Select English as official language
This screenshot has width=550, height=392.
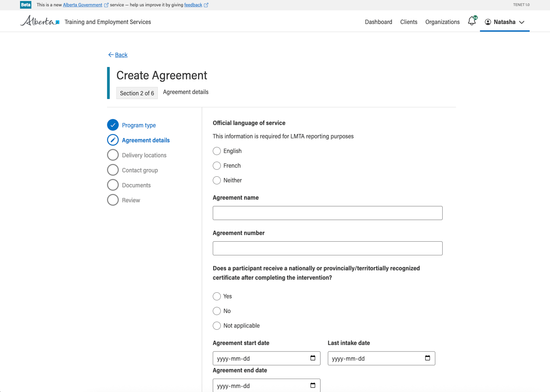217,151
